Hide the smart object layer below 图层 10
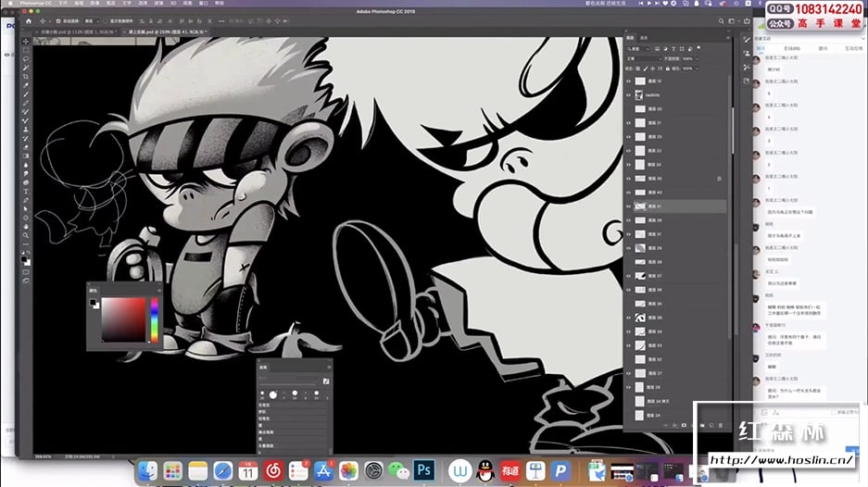Viewport: 868px width, 487px height. (x=628, y=95)
